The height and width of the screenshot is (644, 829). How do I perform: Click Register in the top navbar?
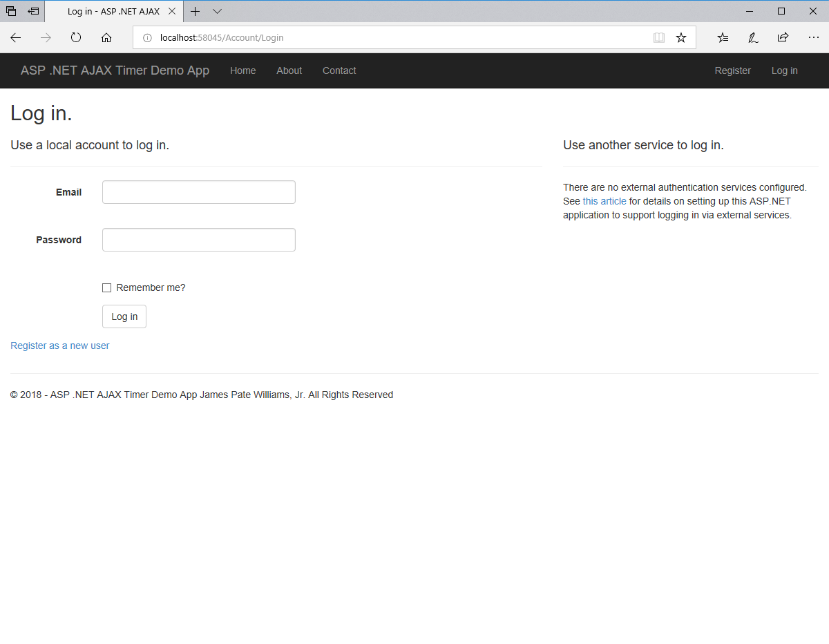click(732, 70)
